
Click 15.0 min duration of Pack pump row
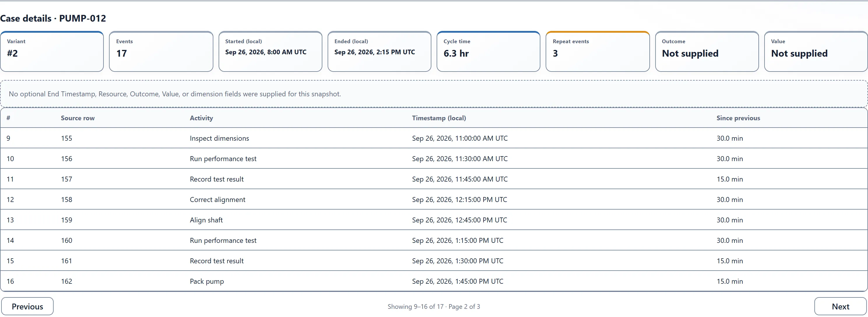click(730, 281)
